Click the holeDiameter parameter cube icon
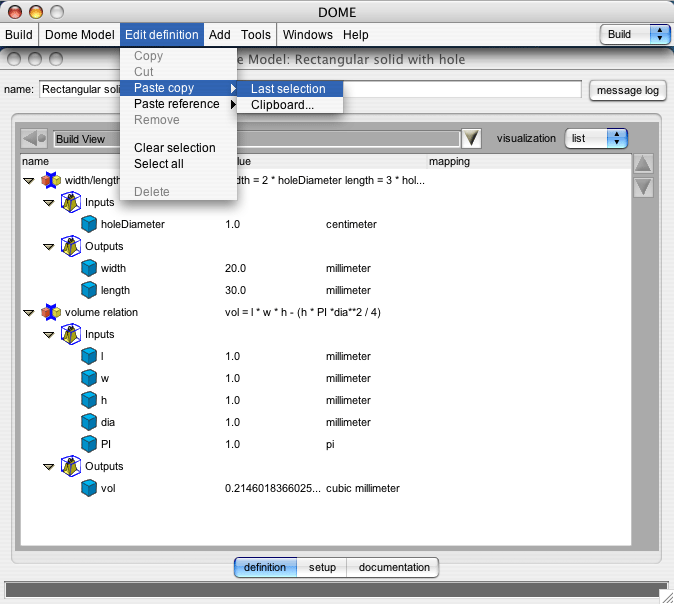The image size is (674, 604). point(89,224)
